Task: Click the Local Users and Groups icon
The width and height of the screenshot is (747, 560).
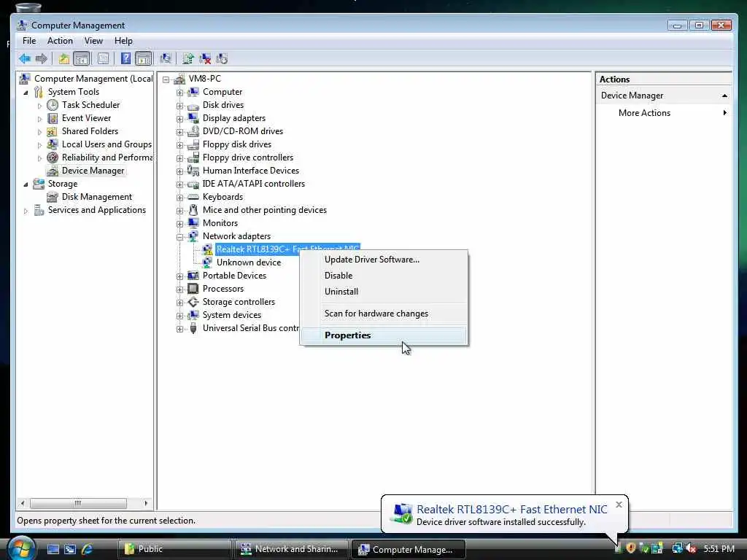Action: point(53,144)
